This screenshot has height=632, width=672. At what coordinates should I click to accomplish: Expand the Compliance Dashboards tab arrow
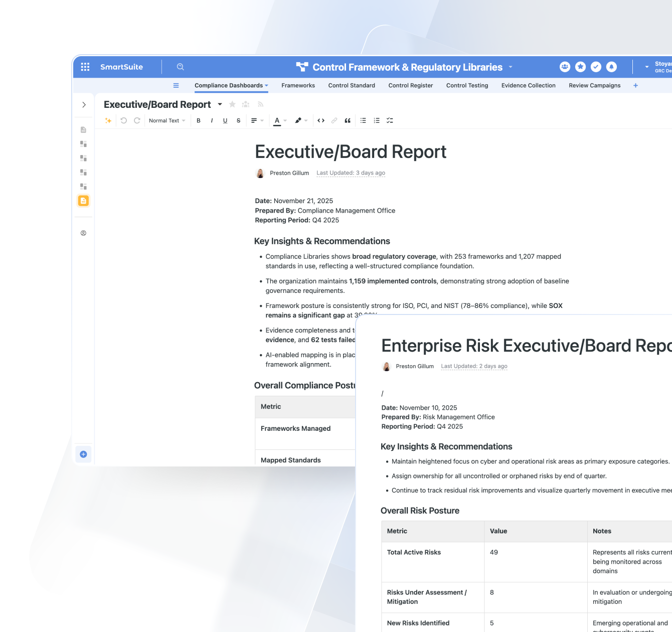pos(266,86)
